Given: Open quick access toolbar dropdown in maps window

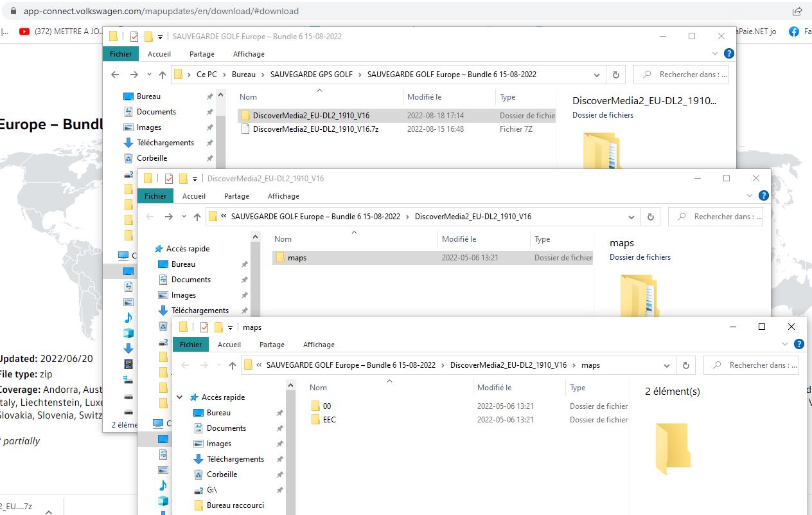Looking at the screenshot, I should pyautogui.click(x=230, y=328).
